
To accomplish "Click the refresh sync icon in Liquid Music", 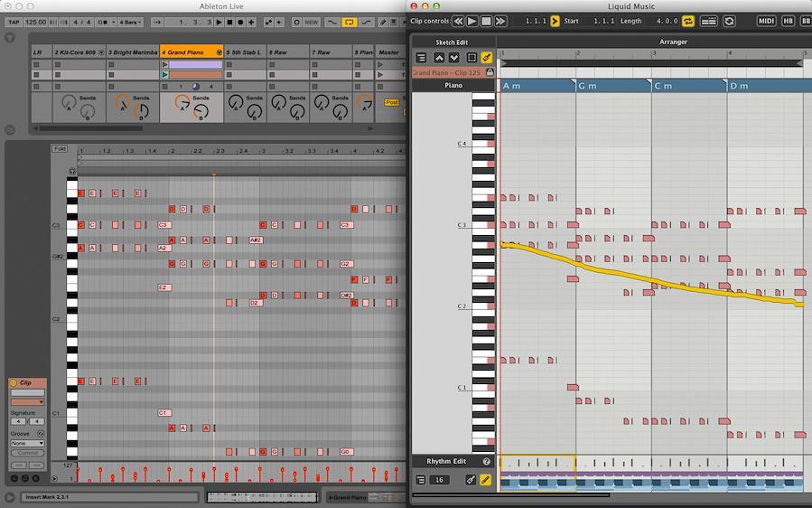I will (729, 22).
